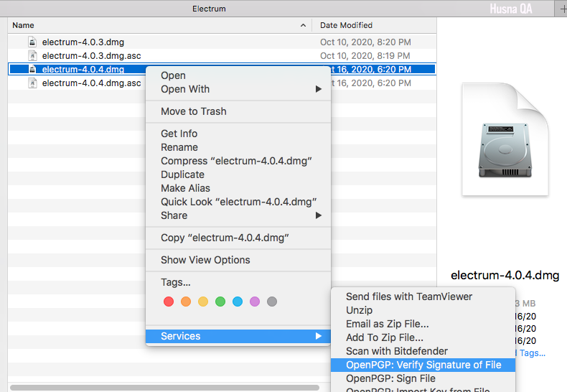Expand the Services submenu arrow
Viewport: 567px width, 392px height.
click(318, 336)
